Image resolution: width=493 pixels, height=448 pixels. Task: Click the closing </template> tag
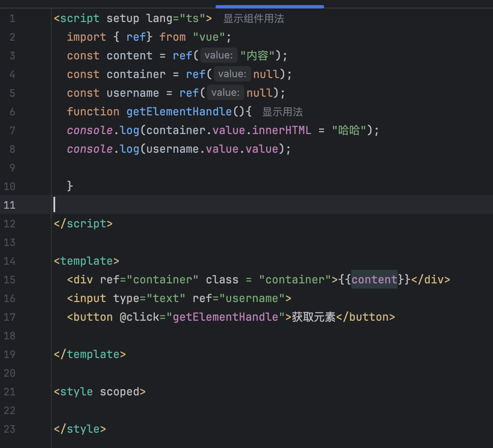pyautogui.click(x=90, y=354)
